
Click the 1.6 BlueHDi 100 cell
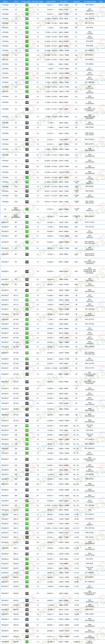76,216
